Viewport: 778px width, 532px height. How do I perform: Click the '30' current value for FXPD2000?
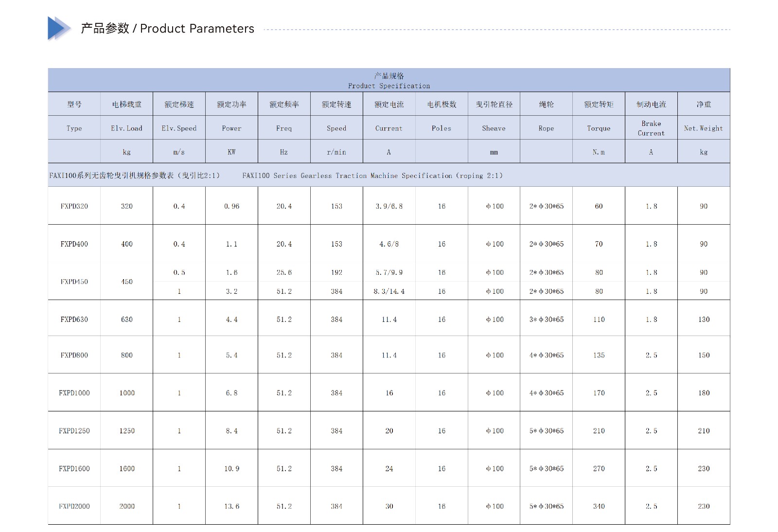pos(389,506)
